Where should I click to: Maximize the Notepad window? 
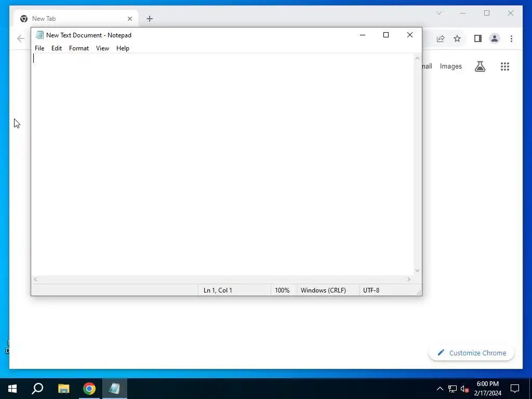(386, 35)
